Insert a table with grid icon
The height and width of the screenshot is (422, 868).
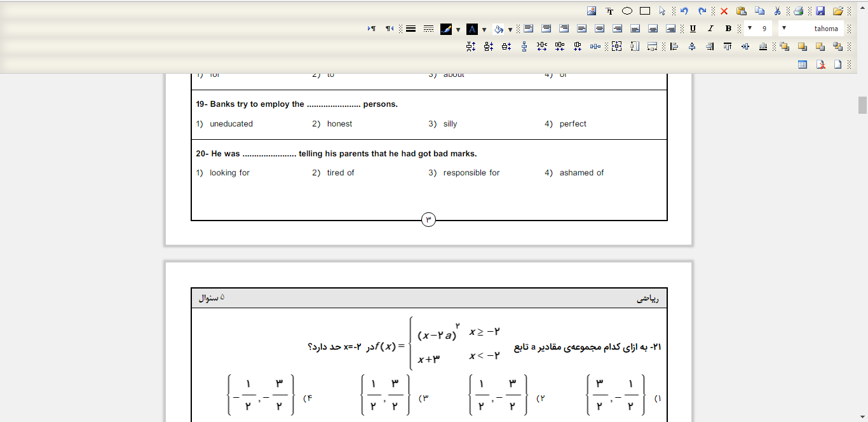point(803,64)
